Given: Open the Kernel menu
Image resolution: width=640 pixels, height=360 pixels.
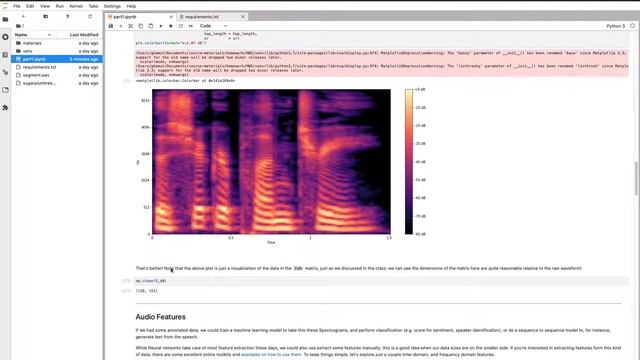Looking at the screenshot, I should coord(76,6).
